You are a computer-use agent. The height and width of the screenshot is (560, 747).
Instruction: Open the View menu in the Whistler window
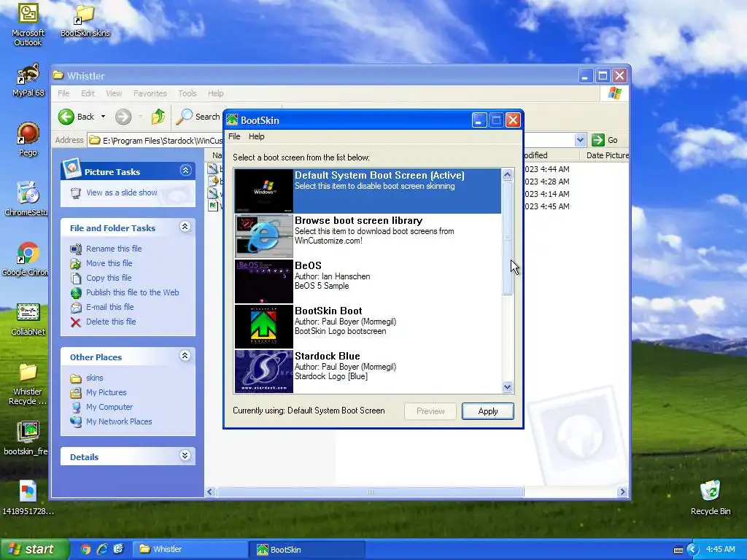(114, 93)
